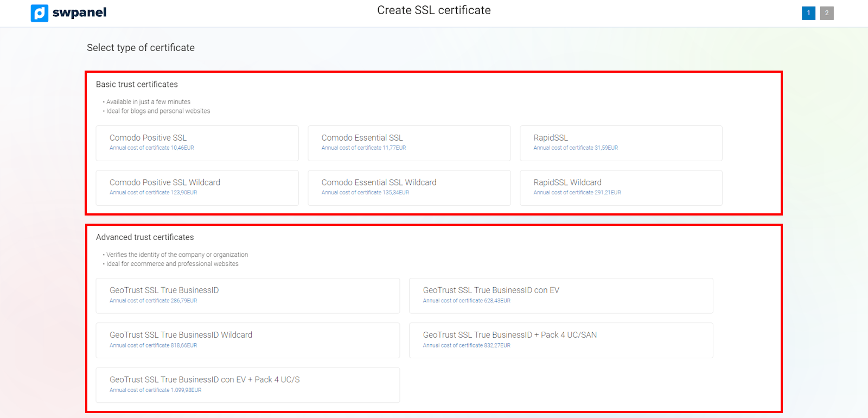The height and width of the screenshot is (418, 868).
Task: Click the 31,59EUR annual cost text
Action: (x=576, y=148)
